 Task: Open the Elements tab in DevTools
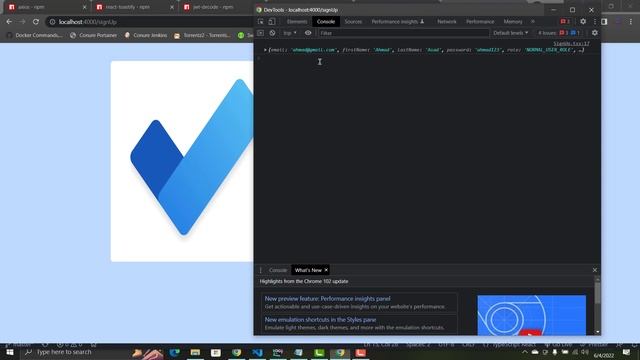(x=297, y=22)
